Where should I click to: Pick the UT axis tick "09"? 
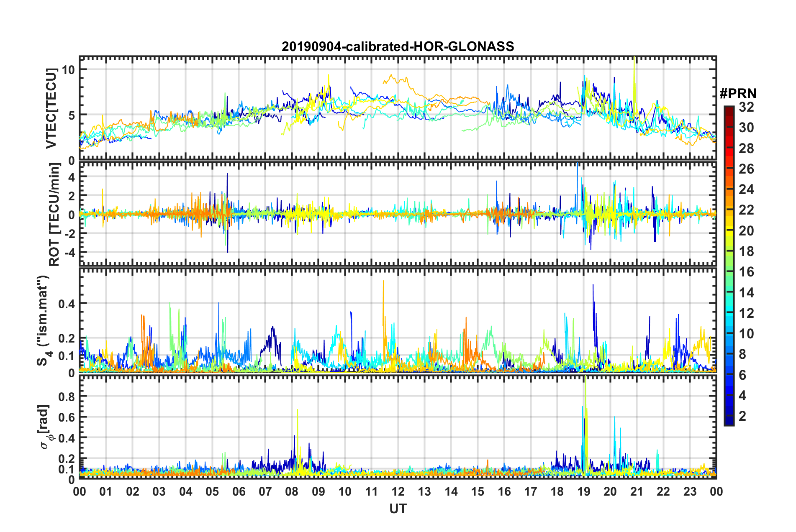pyautogui.click(x=318, y=491)
